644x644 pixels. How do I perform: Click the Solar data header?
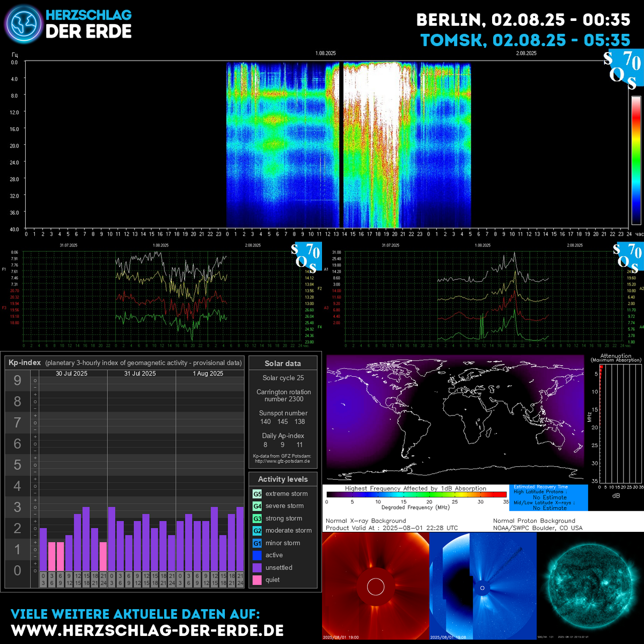coord(283,363)
